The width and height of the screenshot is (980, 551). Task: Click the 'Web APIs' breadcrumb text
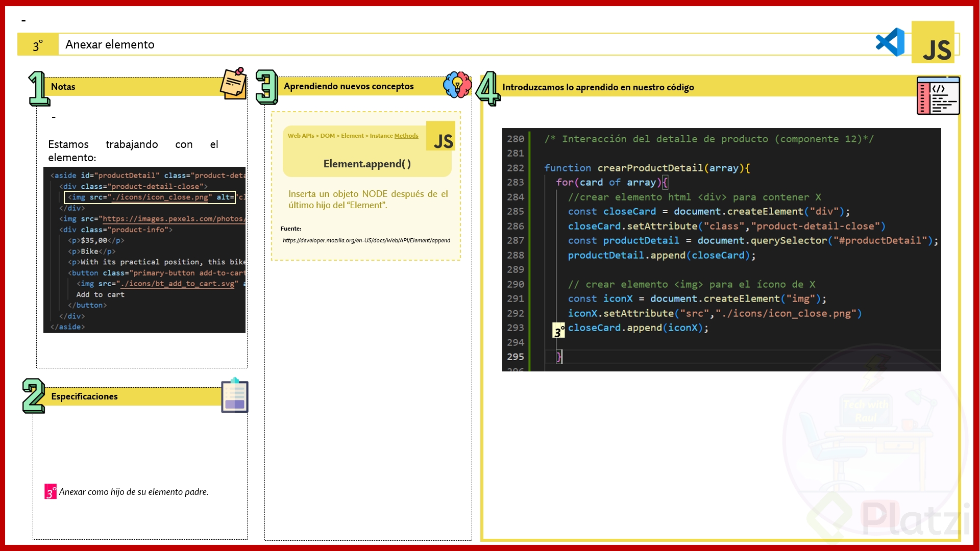point(301,136)
